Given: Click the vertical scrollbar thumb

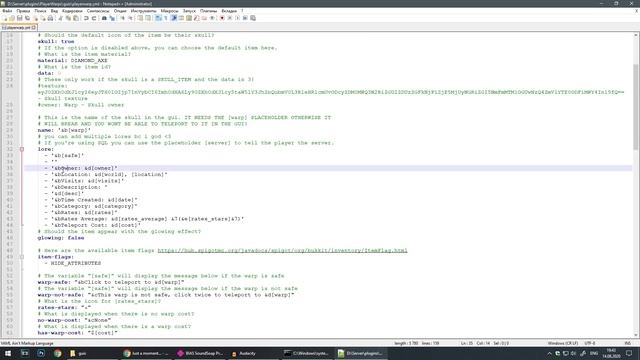Looking at the screenshot, I should [x=636, y=106].
